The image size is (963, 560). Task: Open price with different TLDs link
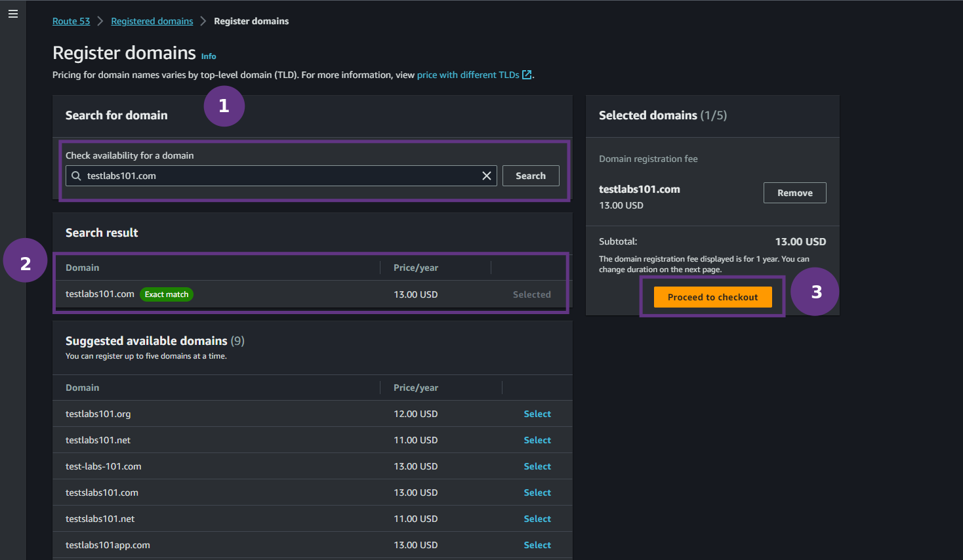pos(468,75)
